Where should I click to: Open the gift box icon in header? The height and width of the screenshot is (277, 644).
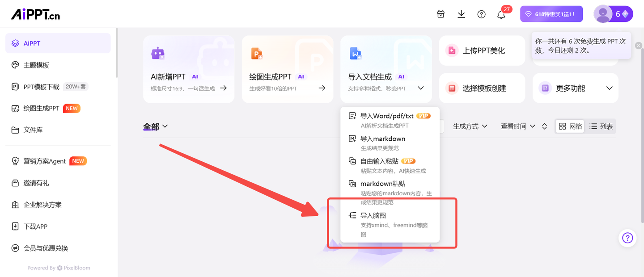pyautogui.click(x=441, y=14)
